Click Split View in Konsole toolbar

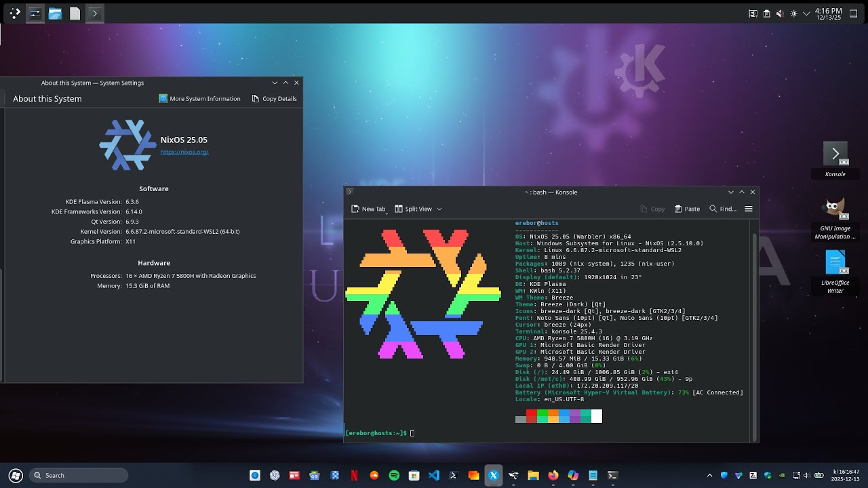click(x=413, y=209)
